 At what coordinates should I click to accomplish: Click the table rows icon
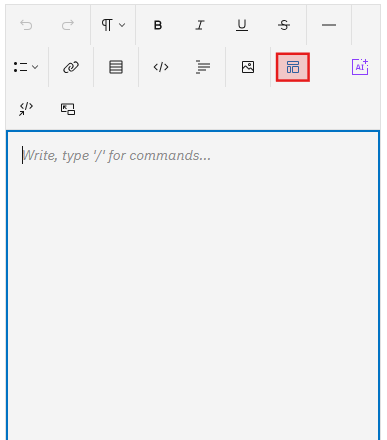coord(116,67)
